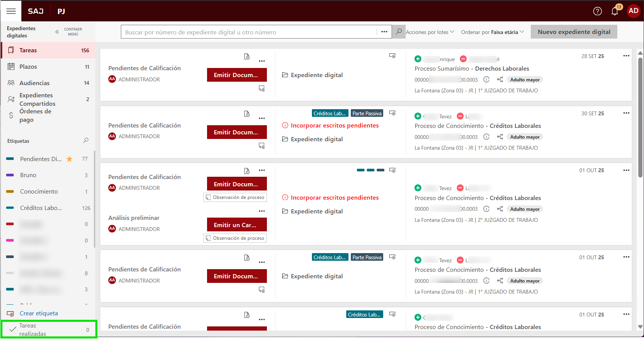Click Emitir Docum... on 28 SET card

click(x=237, y=75)
